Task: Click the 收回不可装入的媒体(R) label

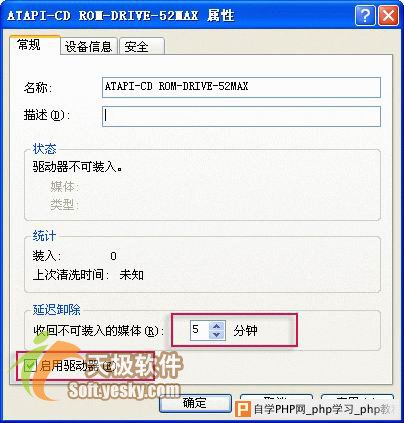Action: pos(99,331)
